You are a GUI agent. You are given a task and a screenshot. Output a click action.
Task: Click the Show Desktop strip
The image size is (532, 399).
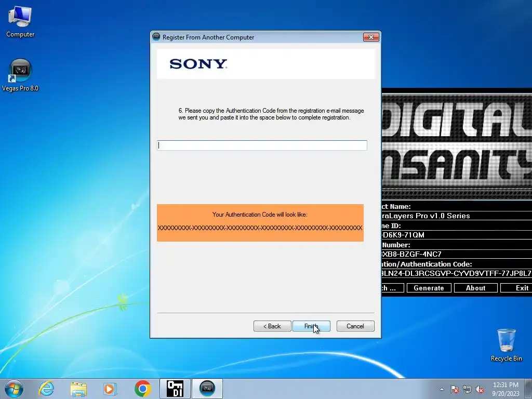coord(528,389)
